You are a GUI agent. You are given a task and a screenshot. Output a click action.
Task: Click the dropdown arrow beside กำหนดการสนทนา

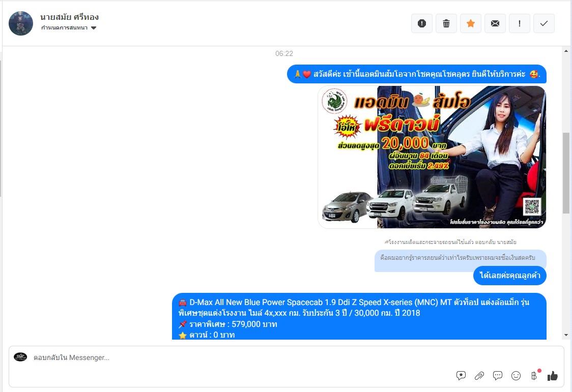point(94,28)
